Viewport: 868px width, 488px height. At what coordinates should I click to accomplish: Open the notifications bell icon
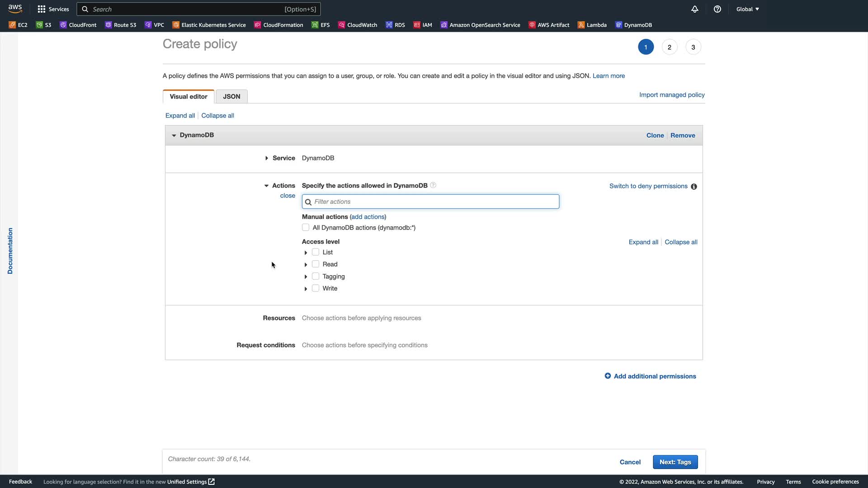tap(695, 9)
